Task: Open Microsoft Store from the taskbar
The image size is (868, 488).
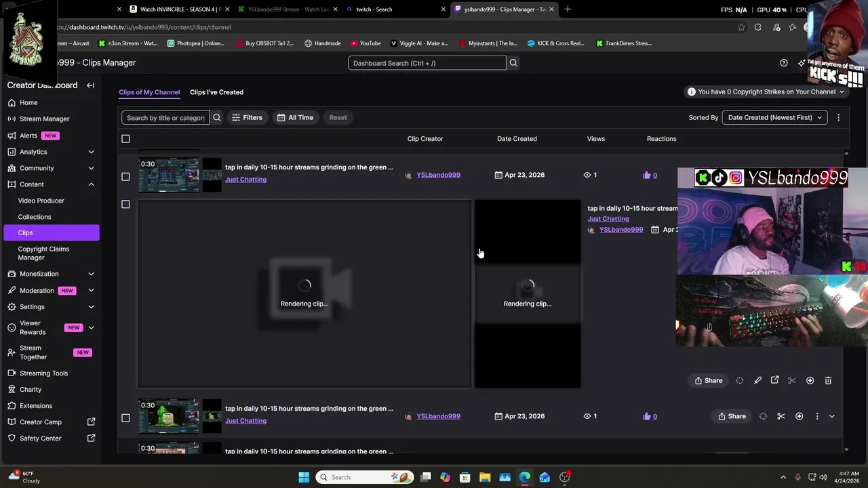Action: 465,477
